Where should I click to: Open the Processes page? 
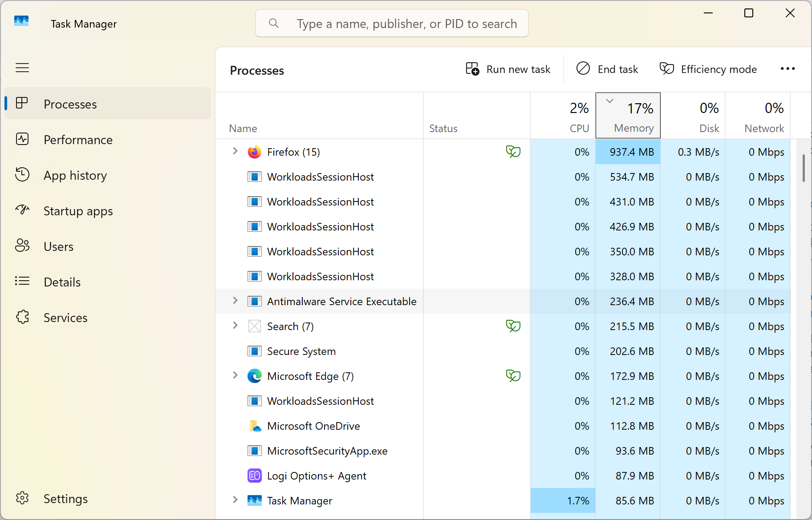(108, 104)
